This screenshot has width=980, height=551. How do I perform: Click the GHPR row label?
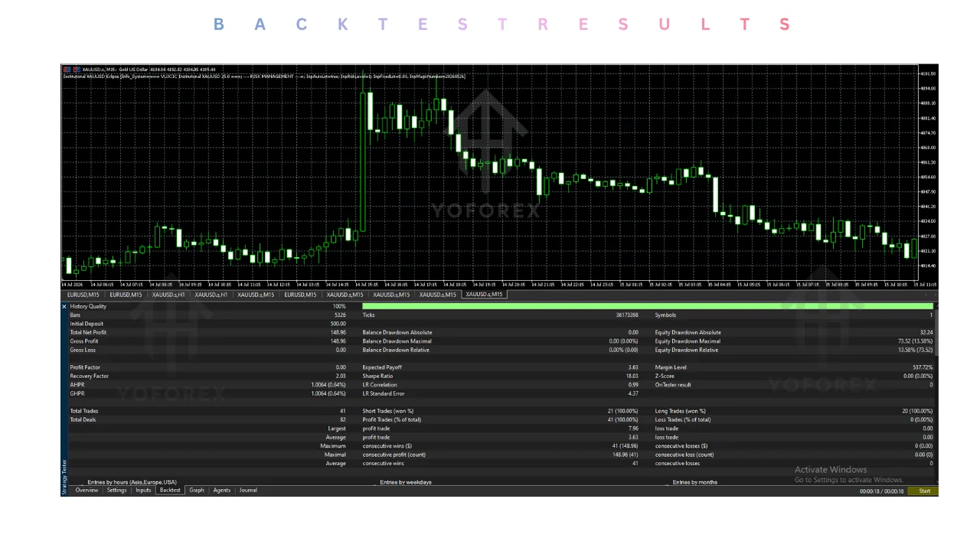click(x=77, y=393)
